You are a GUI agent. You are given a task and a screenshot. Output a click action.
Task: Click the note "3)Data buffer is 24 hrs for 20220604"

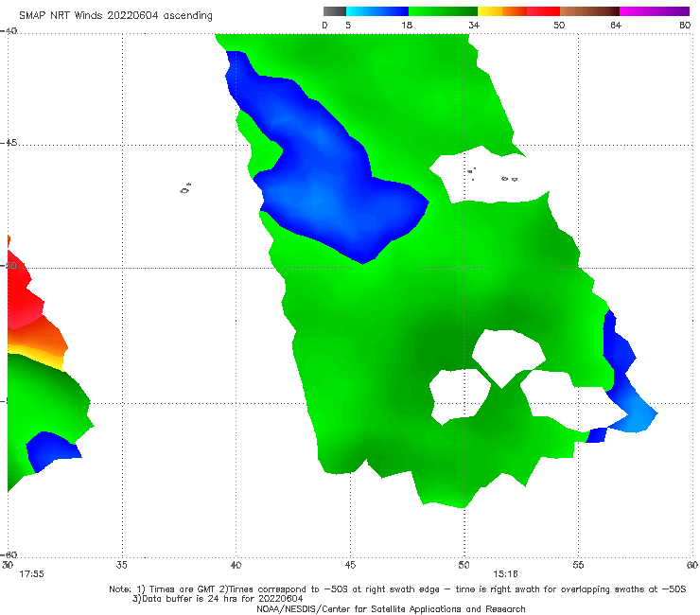218,599
